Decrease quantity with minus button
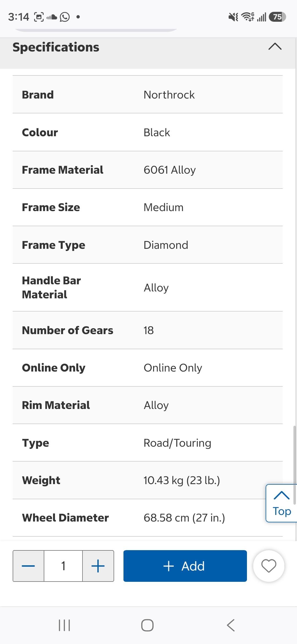 (28, 566)
